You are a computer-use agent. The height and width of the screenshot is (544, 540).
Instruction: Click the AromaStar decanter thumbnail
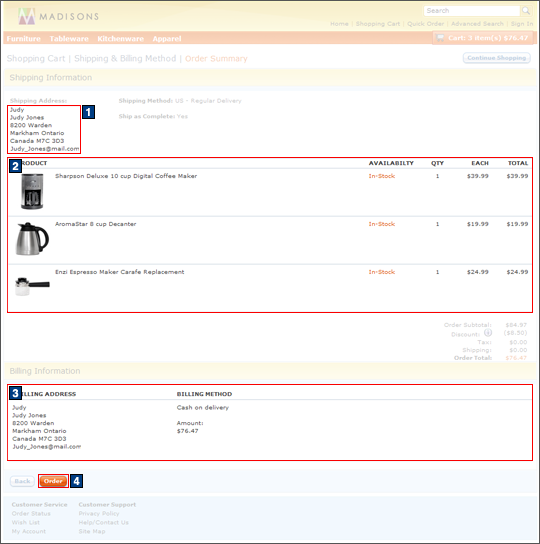[x=32, y=239]
